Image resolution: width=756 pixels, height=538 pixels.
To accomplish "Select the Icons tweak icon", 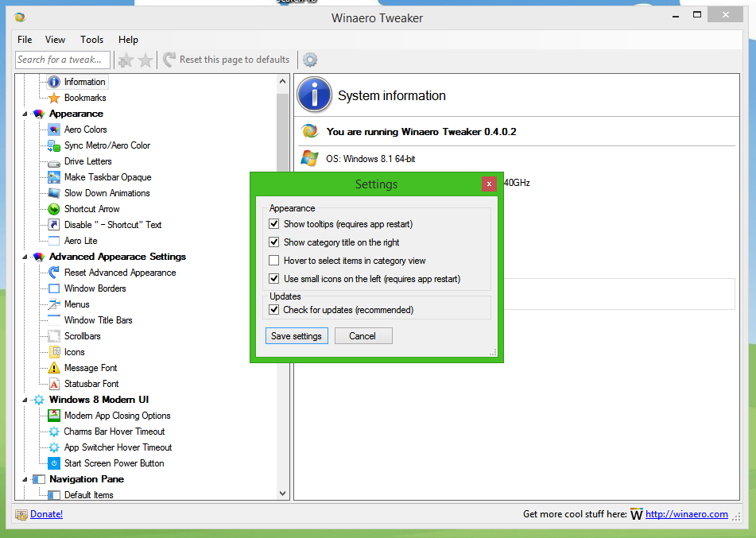I will pos(55,352).
